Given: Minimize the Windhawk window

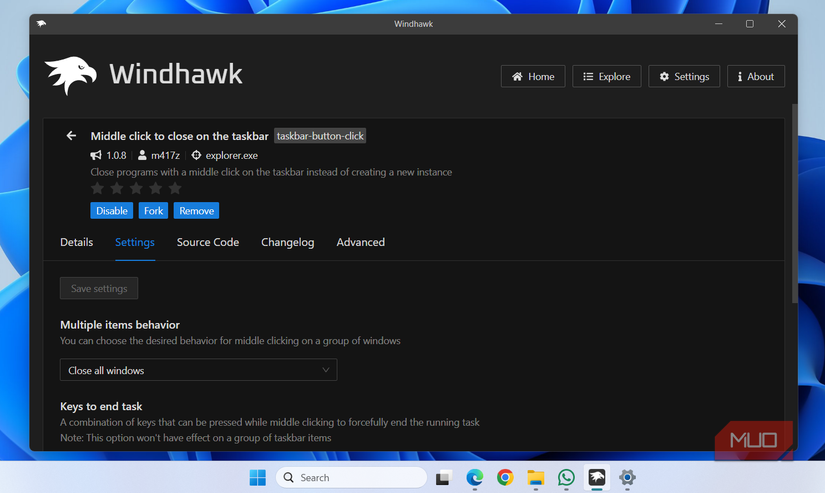Looking at the screenshot, I should pos(719,24).
